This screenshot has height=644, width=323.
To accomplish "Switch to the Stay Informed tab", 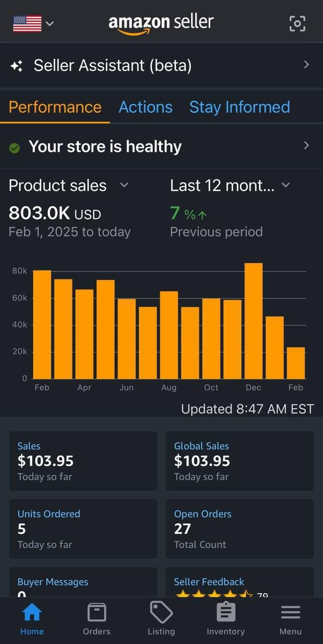I will click(239, 107).
